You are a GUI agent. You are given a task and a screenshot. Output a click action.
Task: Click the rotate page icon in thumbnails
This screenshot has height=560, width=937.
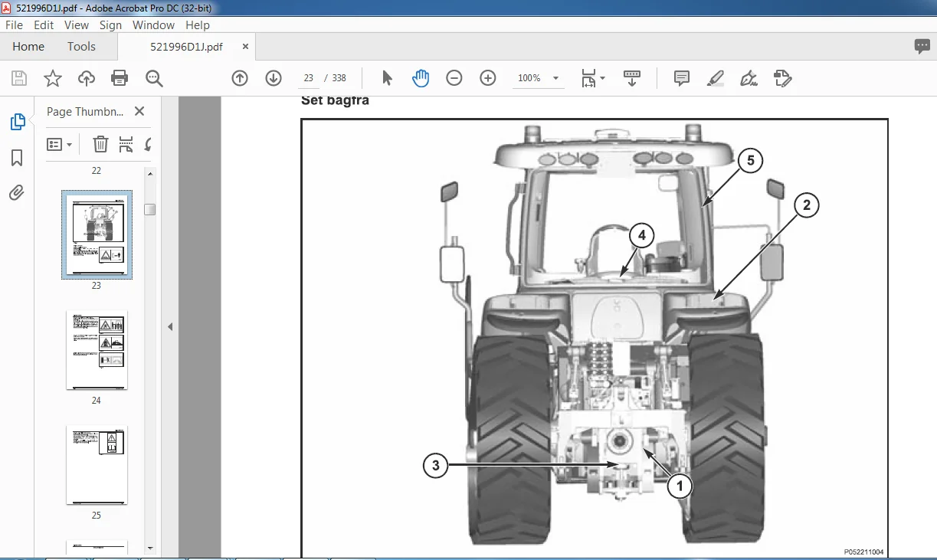point(147,144)
